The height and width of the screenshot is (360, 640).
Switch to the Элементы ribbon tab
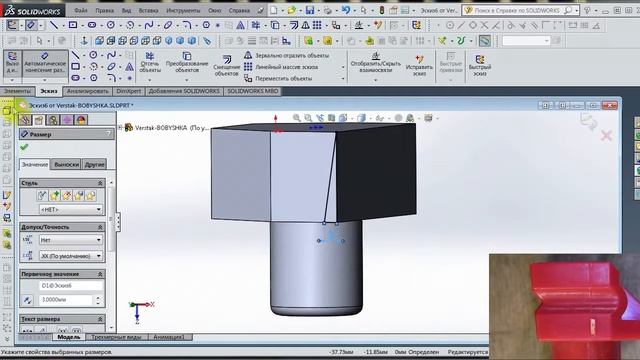pyautogui.click(x=18, y=91)
